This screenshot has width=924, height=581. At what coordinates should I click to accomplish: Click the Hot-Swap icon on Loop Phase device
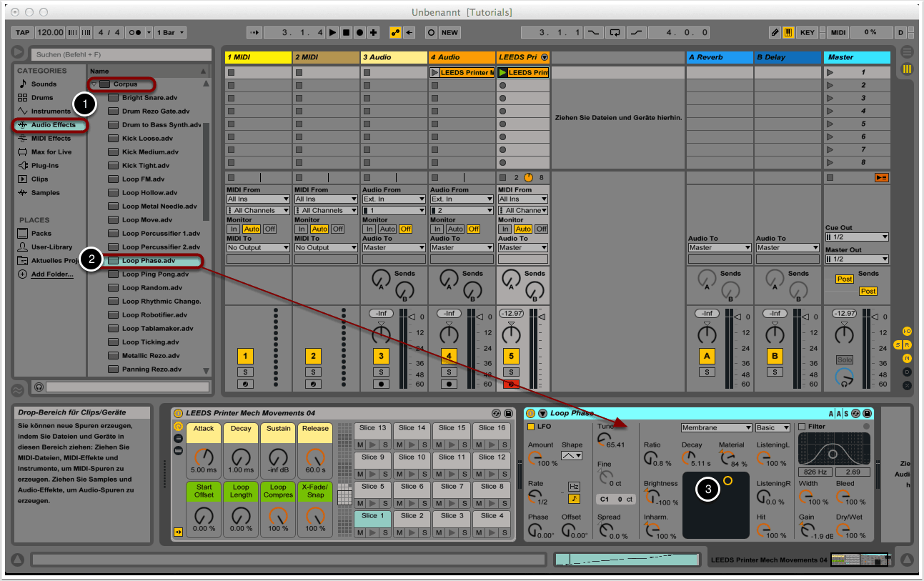coord(855,414)
